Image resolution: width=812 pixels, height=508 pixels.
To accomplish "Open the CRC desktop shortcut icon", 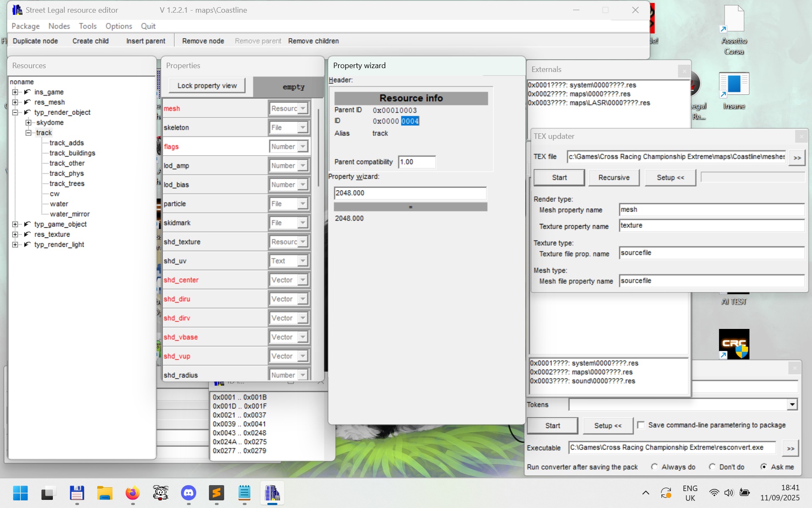I will 734,344.
